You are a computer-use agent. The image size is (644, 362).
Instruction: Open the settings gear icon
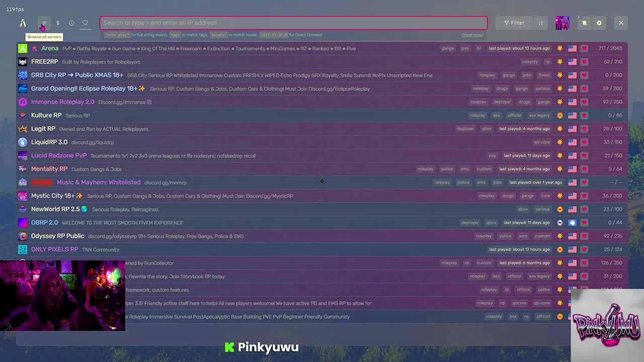599,23
